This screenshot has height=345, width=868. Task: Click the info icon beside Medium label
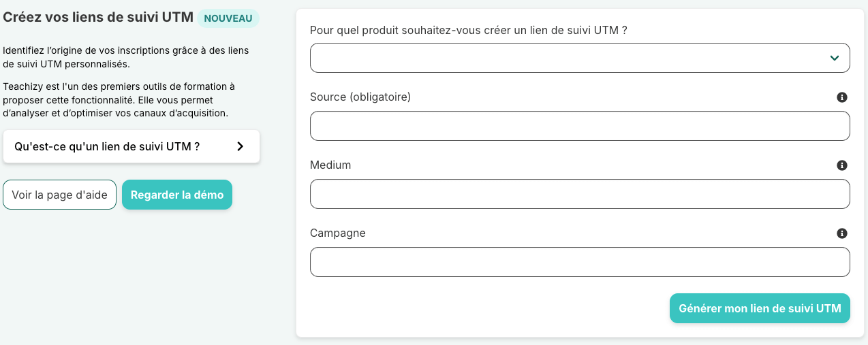(x=842, y=165)
